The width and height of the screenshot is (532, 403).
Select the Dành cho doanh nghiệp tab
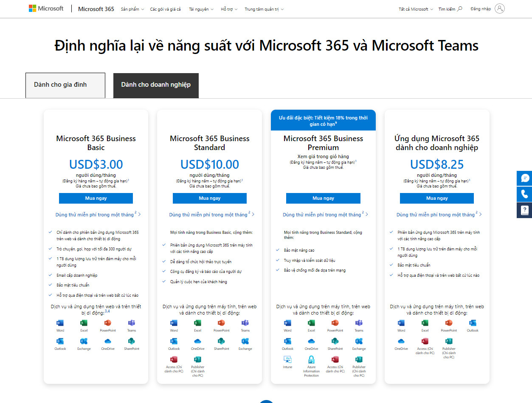[156, 85]
